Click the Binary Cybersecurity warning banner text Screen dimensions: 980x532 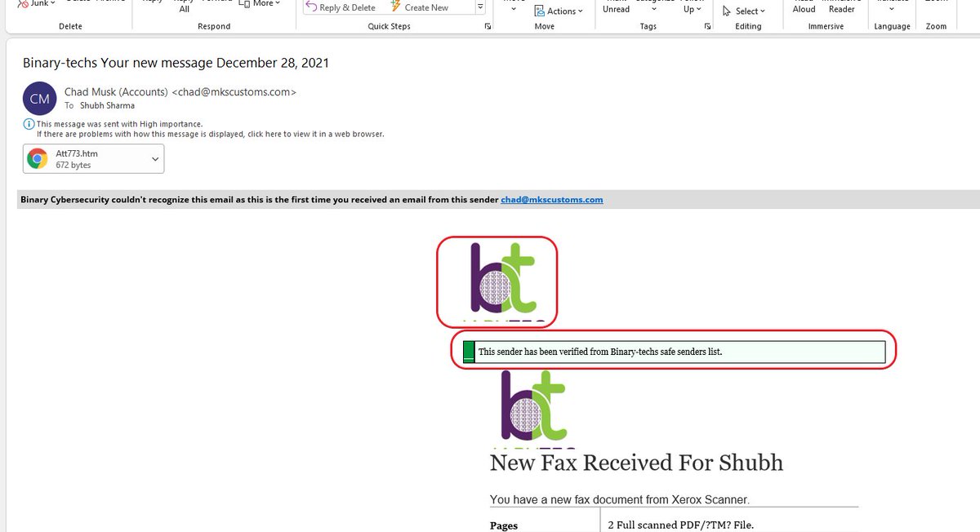coord(259,199)
